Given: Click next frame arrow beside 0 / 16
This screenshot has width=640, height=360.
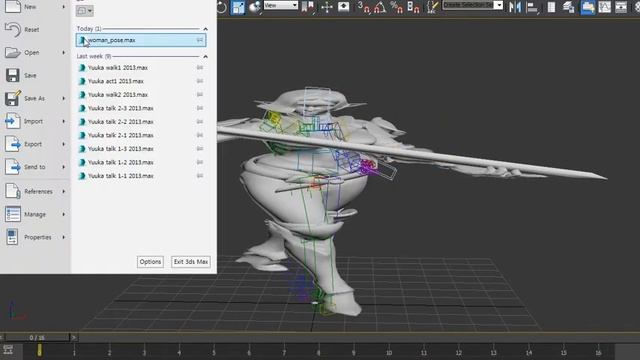Looking at the screenshot, I should [73, 338].
